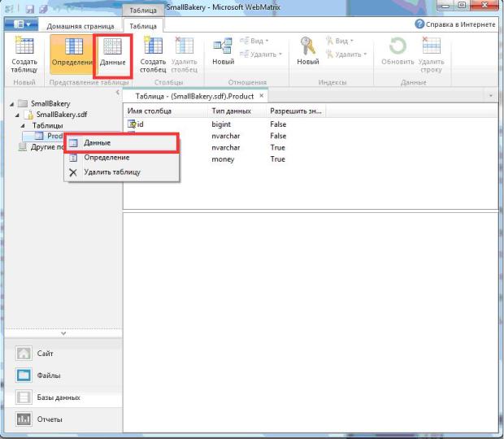Switch to the Домашняя страница ribbon tab
Viewport: 504px width, 439px height.
click(x=80, y=26)
